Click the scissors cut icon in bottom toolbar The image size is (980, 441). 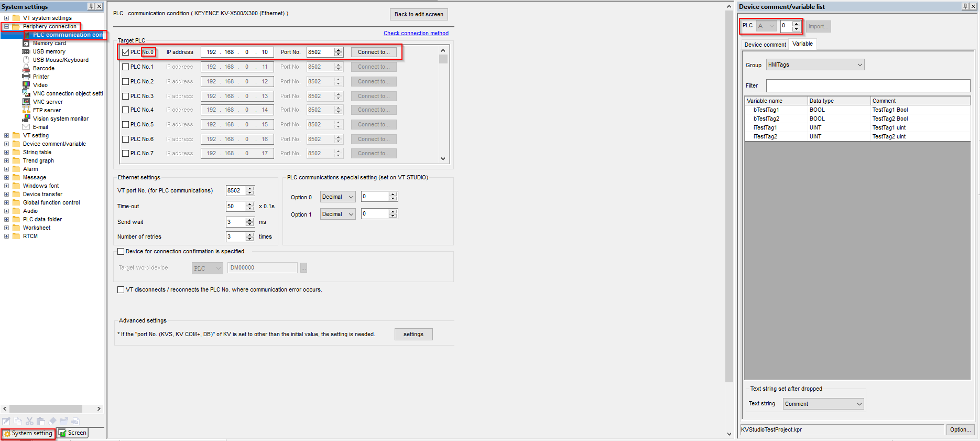29,421
